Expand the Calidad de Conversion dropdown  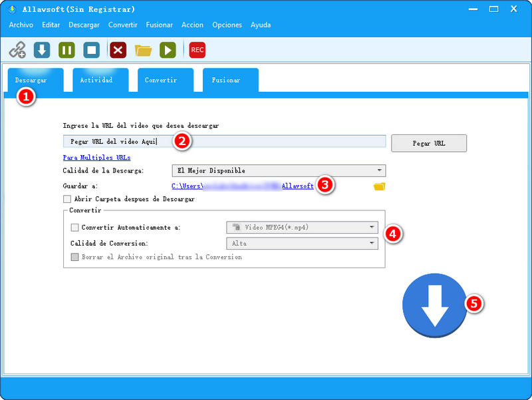[x=303, y=244]
